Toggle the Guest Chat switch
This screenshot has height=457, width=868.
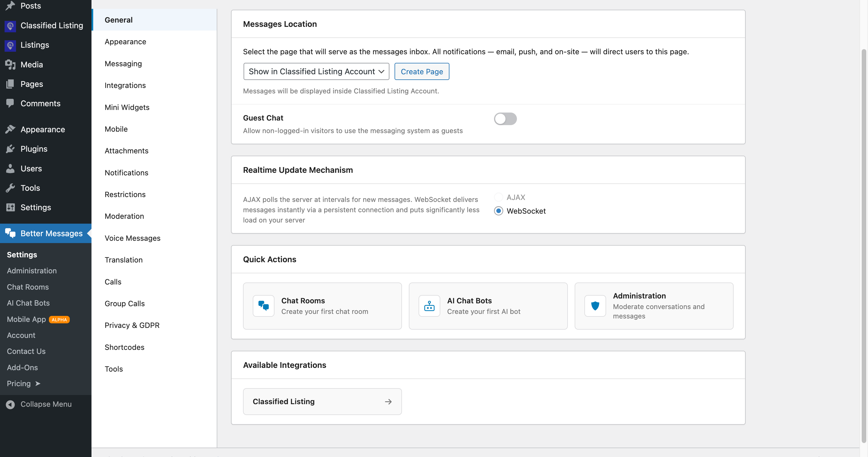click(505, 119)
